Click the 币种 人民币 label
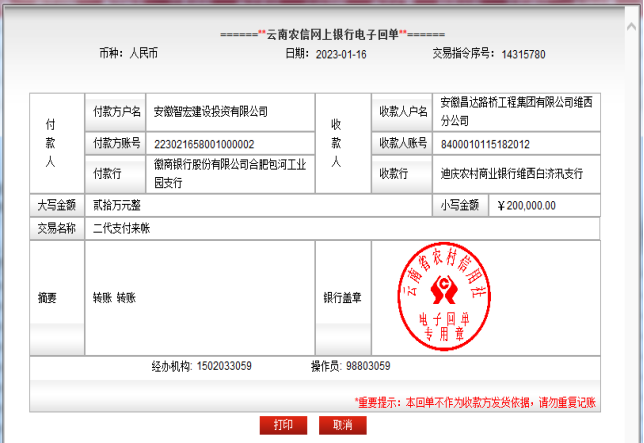The width and height of the screenshot is (644, 443). tap(129, 54)
